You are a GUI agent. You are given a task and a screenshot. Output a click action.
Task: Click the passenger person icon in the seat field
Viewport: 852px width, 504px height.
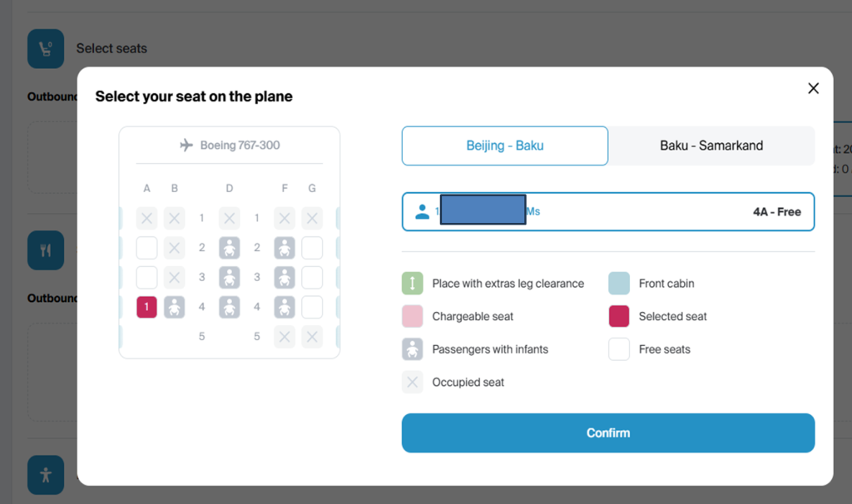click(422, 212)
